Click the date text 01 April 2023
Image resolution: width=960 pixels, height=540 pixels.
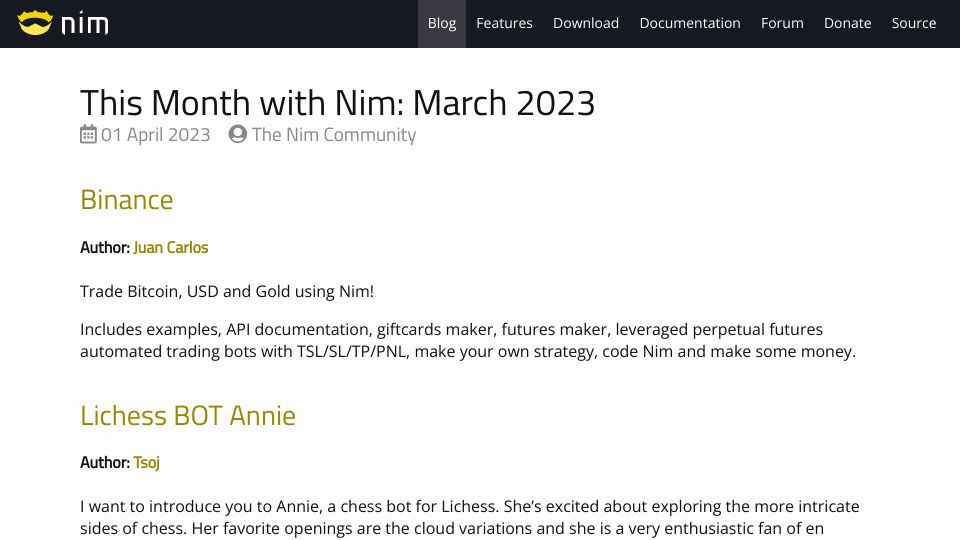click(156, 135)
